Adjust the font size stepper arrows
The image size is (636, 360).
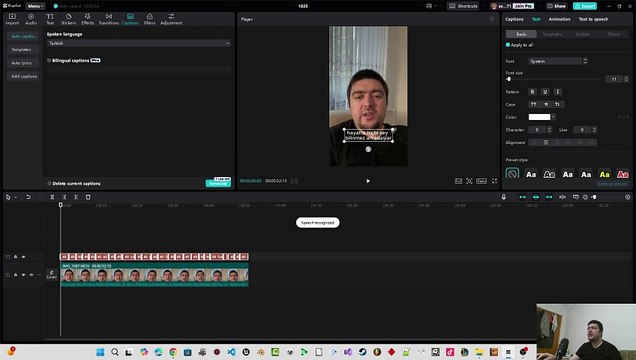pyautogui.click(x=626, y=79)
